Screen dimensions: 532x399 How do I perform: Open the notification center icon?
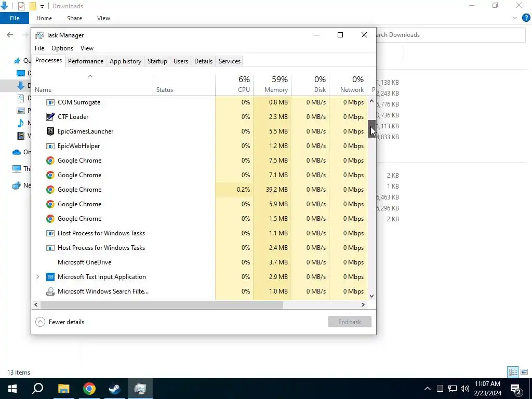516,389
